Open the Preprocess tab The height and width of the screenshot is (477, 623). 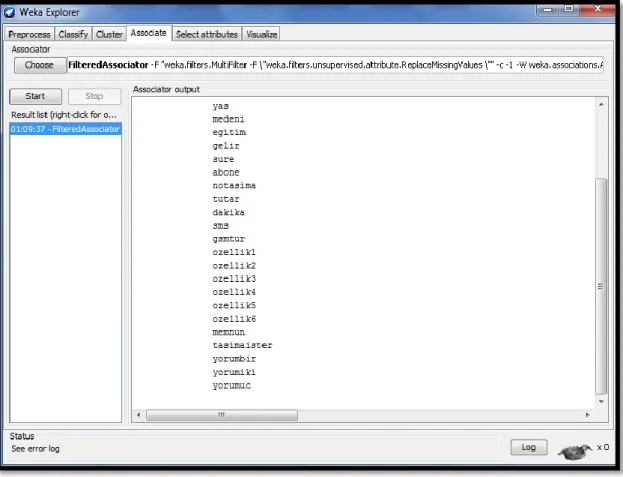coord(29,35)
